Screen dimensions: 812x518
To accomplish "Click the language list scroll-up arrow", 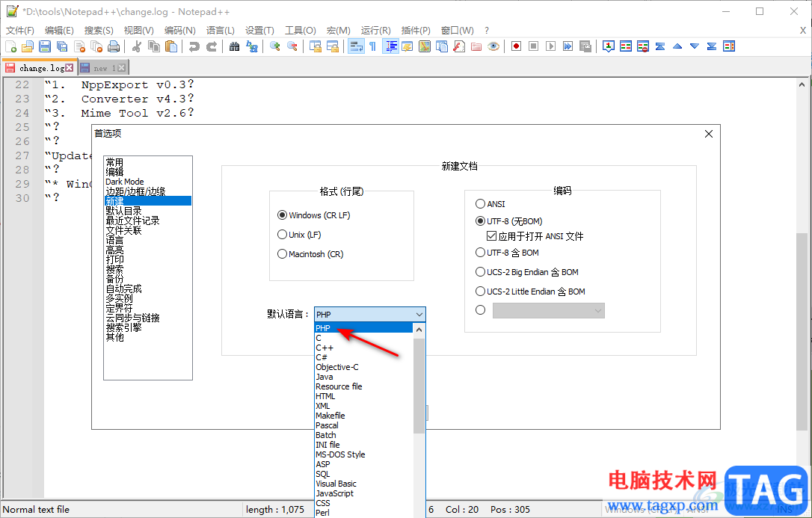I will pyautogui.click(x=419, y=329).
